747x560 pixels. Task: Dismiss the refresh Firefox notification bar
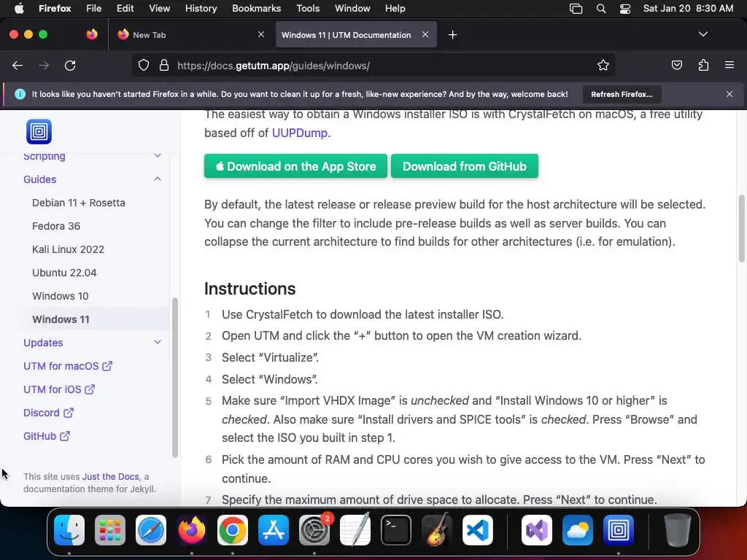click(x=729, y=94)
